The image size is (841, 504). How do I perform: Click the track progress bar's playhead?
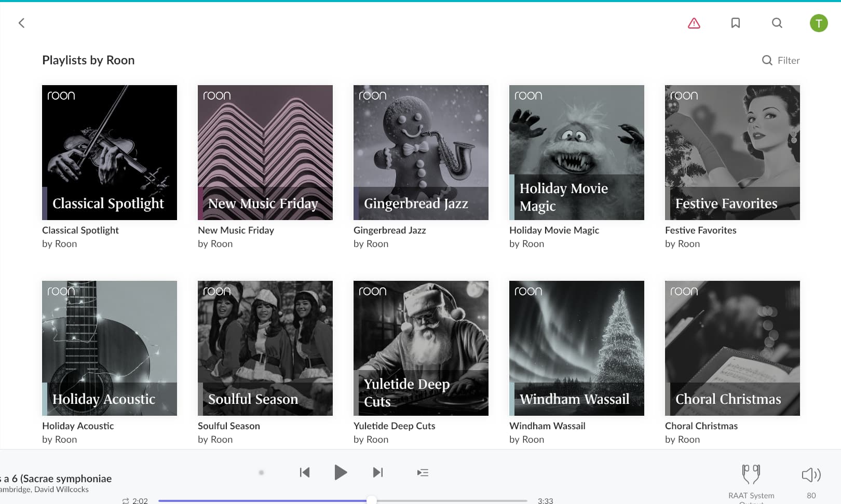[372, 500]
